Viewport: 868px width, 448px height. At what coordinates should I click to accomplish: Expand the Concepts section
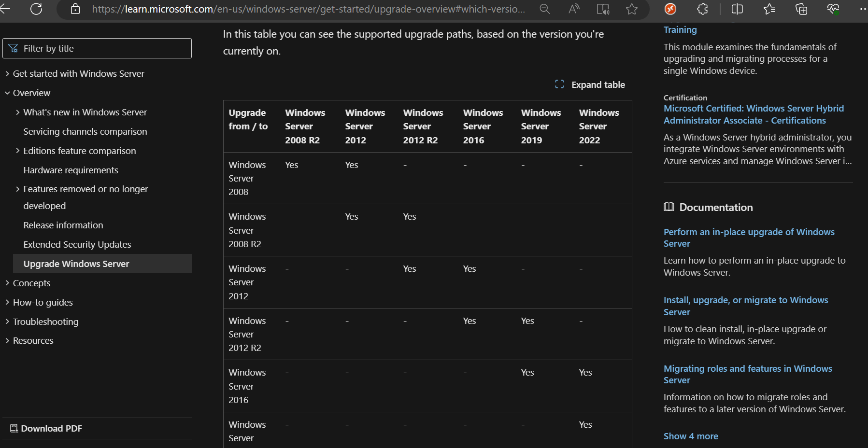pyautogui.click(x=7, y=283)
